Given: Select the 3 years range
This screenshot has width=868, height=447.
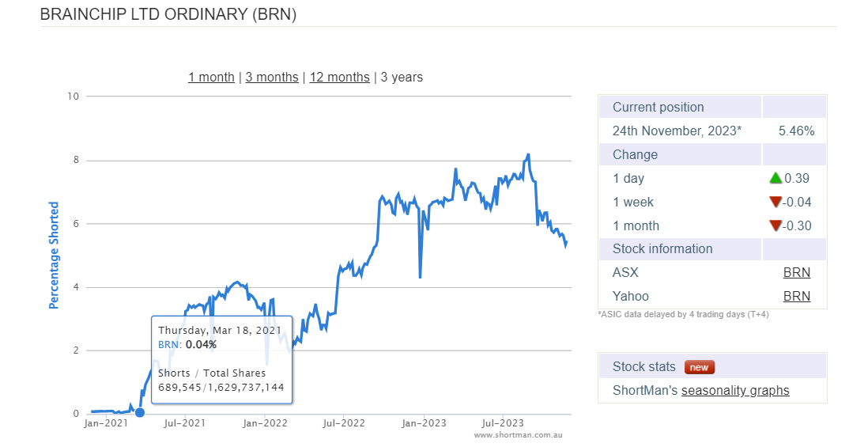Looking at the screenshot, I should click(x=402, y=78).
